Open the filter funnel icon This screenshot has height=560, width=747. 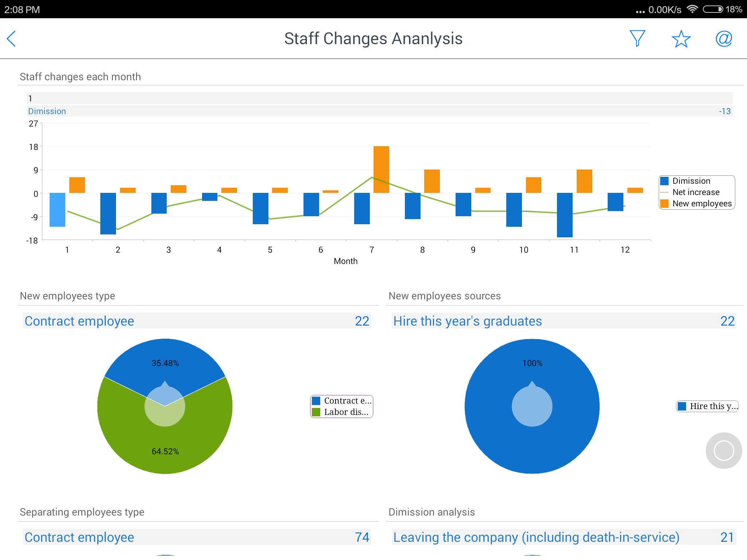click(638, 39)
